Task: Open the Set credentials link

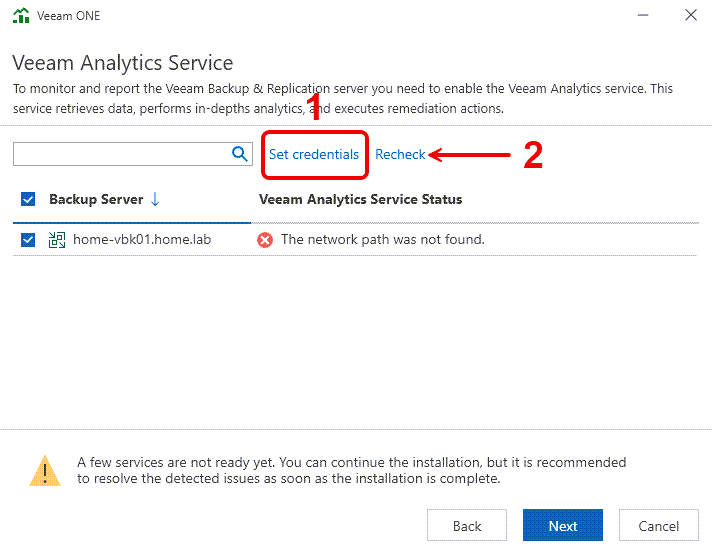Action: tap(314, 155)
